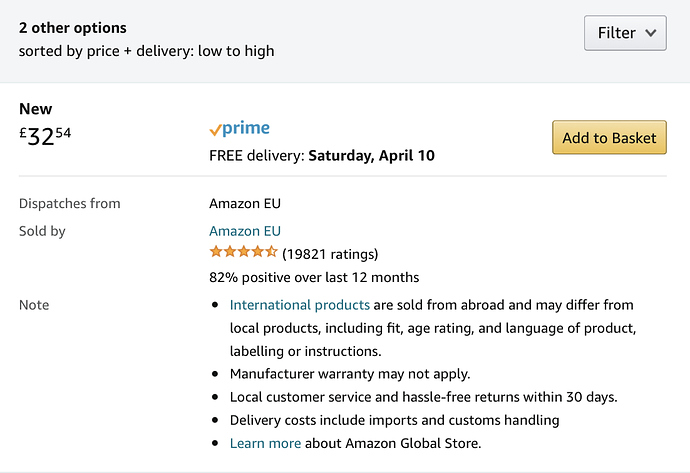
Task: Click the Prime logo badge
Action: click(239, 129)
